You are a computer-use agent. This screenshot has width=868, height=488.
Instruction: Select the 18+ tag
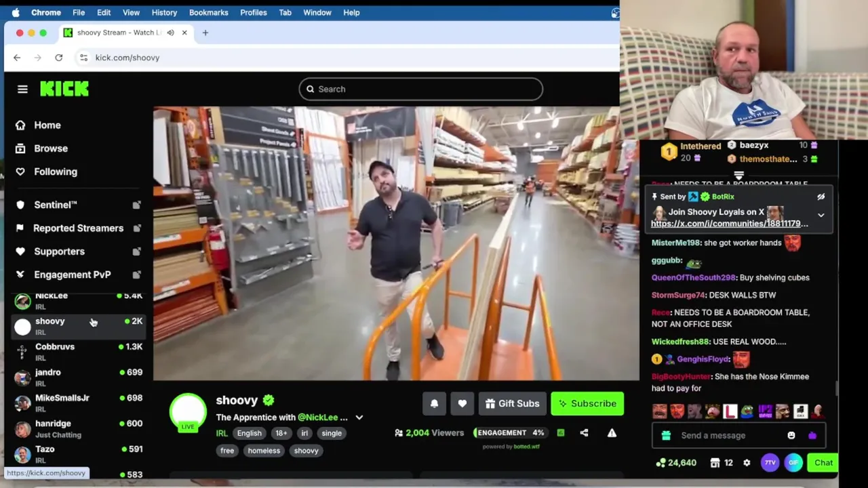pyautogui.click(x=281, y=433)
